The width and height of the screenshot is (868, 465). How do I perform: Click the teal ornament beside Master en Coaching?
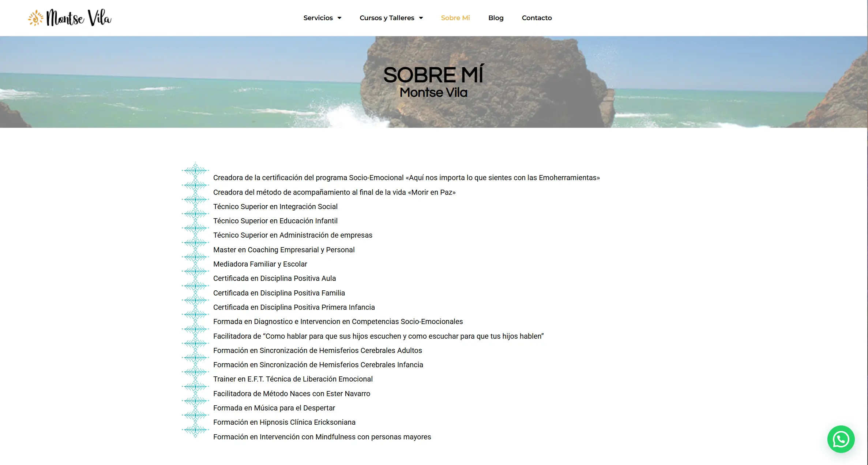tap(195, 243)
